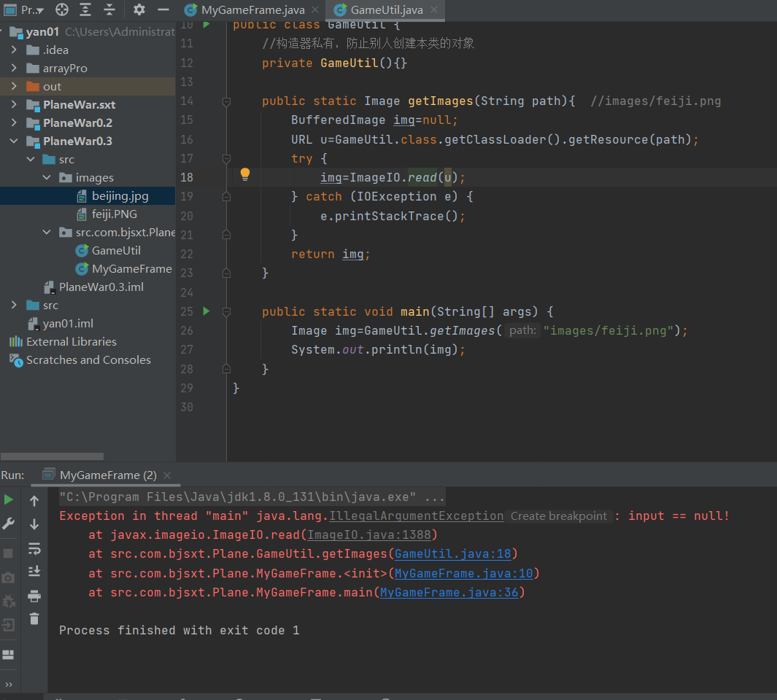Click the up stack trace arrow
The height and width of the screenshot is (700, 777).
click(x=34, y=501)
